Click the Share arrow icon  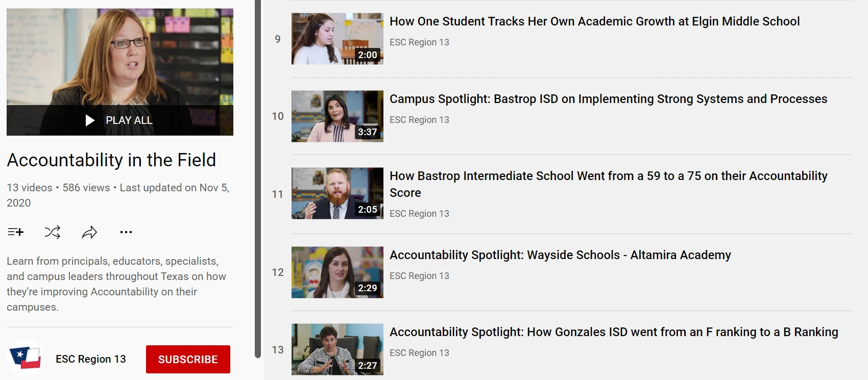89,233
